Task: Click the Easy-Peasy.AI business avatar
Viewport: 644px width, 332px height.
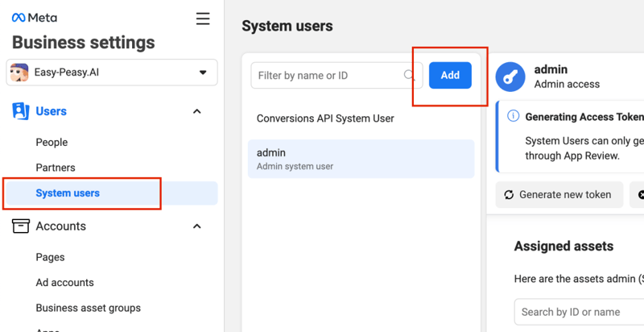Action: pos(19,73)
